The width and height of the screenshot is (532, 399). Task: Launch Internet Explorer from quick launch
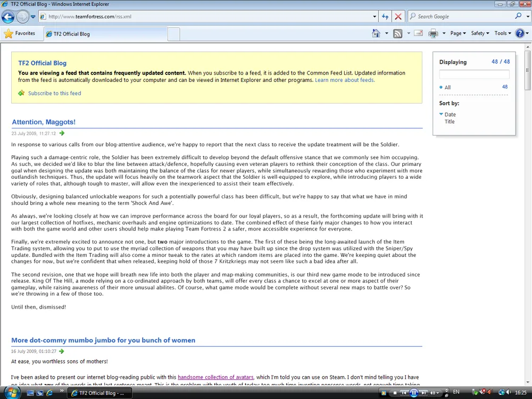click(x=49, y=393)
